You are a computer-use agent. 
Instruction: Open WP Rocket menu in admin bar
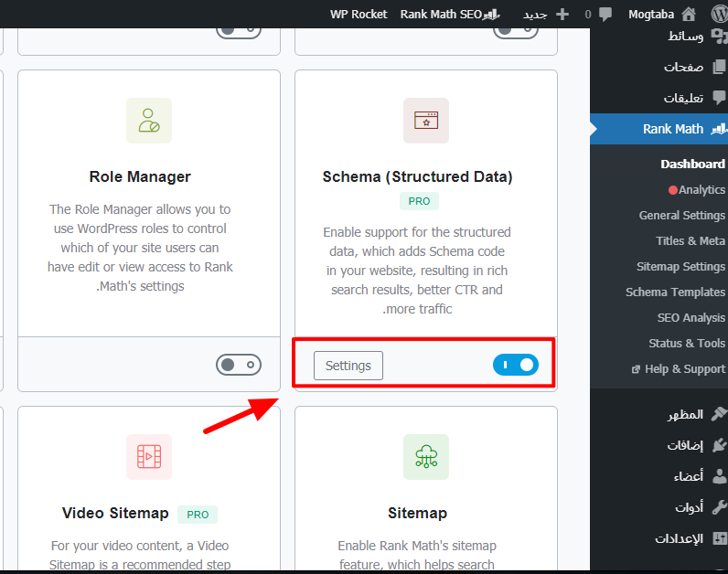359,15
